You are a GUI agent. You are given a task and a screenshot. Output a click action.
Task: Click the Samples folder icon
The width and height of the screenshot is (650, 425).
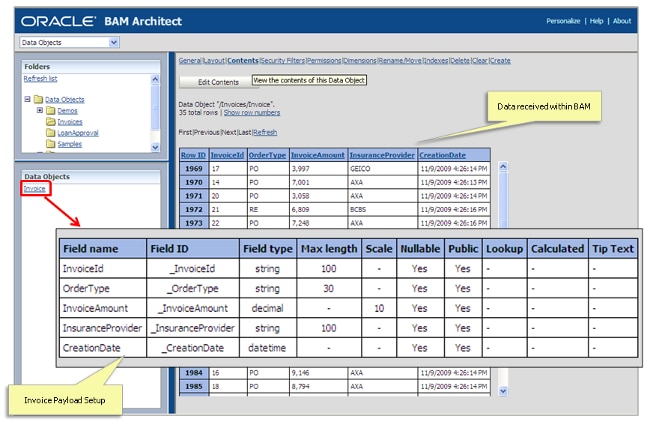(52, 144)
